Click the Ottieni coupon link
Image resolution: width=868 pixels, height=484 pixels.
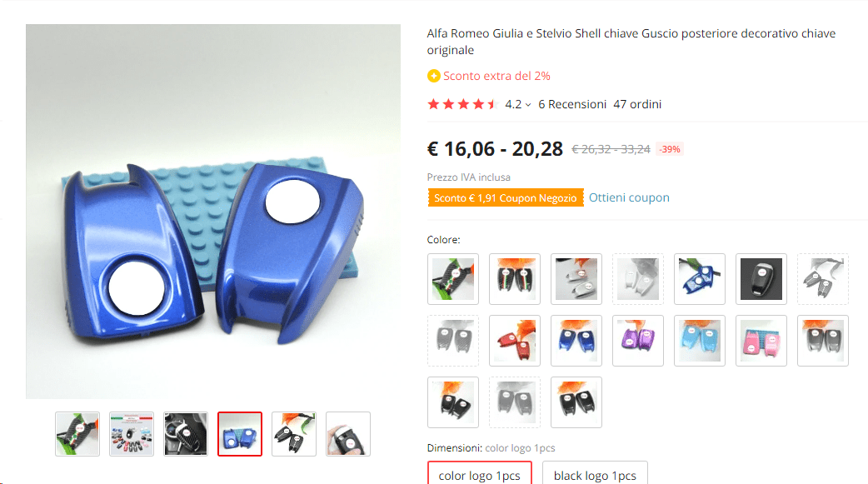(629, 197)
